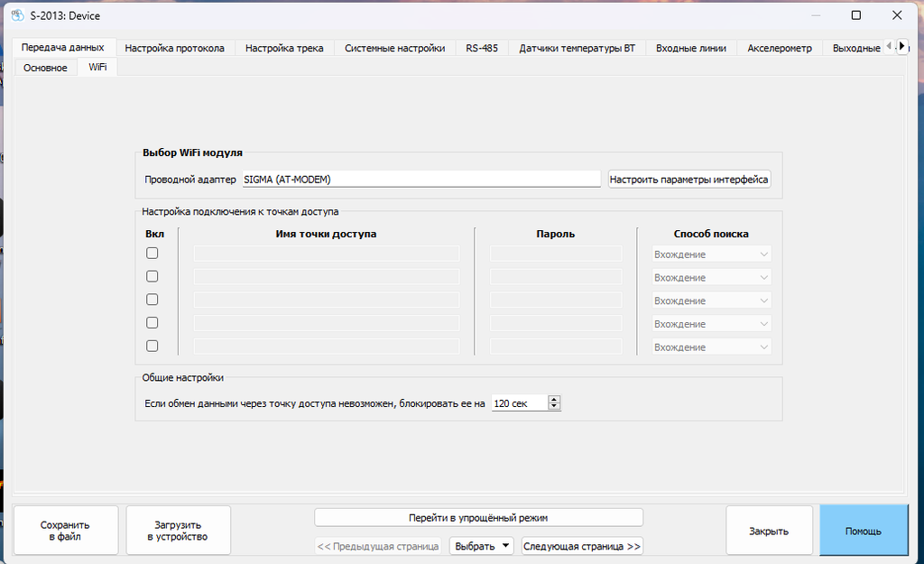Click Настроить параметры интерфейса button
The image size is (924, 564).
pyautogui.click(x=688, y=180)
